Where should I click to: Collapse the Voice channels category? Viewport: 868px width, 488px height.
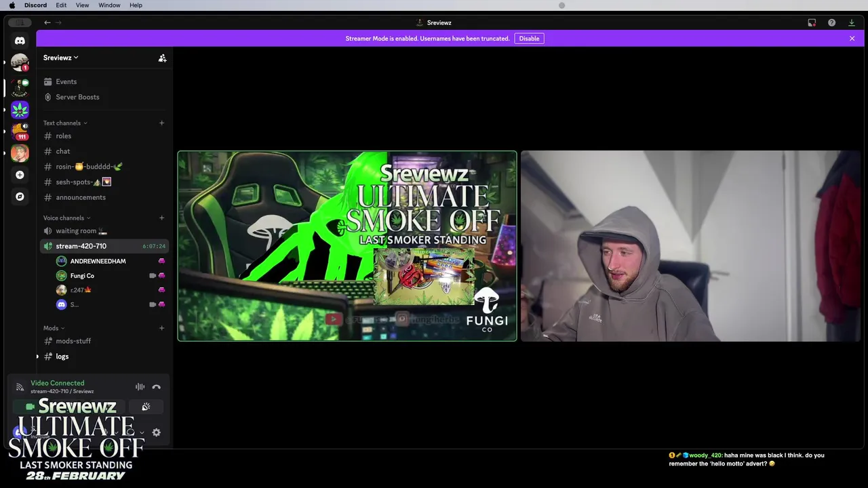click(x=67, y=218)
